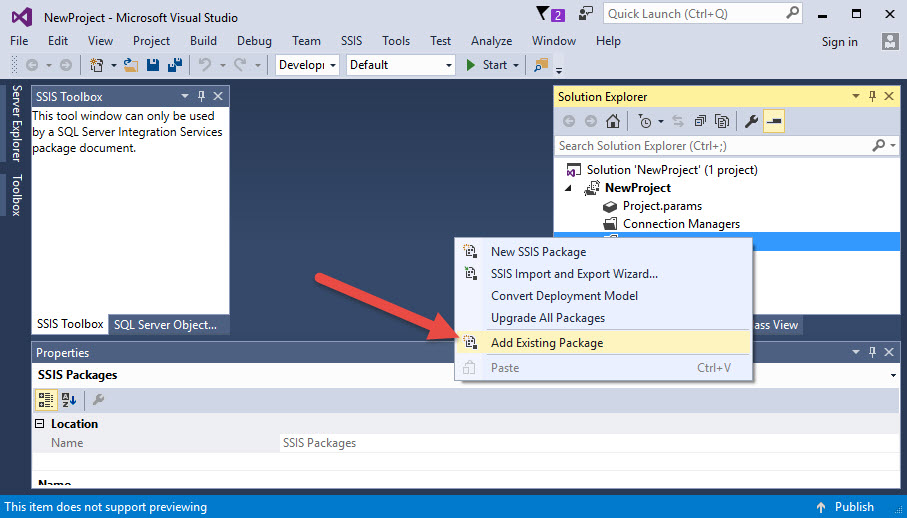Click Collapse All icon in Solution Explorer
907x518 pixels.
pos(701,122)
